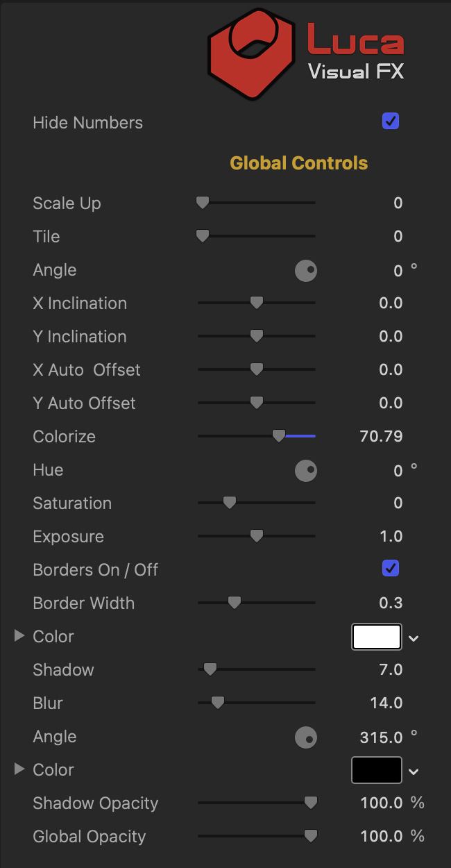Open the black shadow color dropdown chevron
Image resolution: width=451 pixels, height=868 pixels.
pyautogui.click(x=414, y=771)
